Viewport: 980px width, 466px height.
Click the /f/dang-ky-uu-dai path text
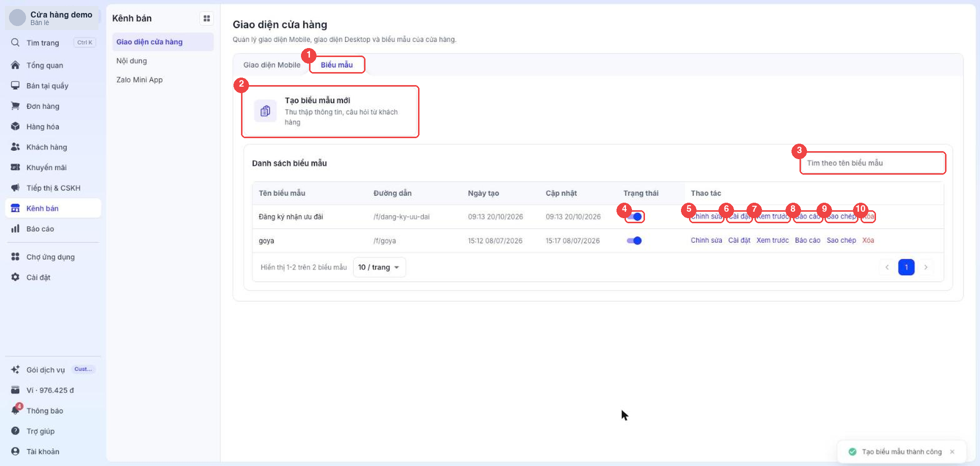401,217
